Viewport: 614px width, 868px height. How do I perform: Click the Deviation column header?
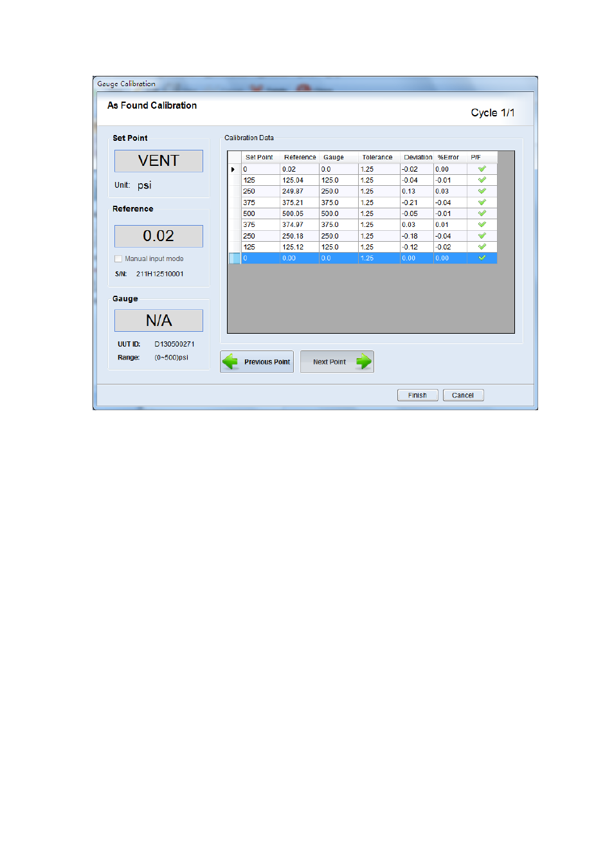[x=417, y=157]
